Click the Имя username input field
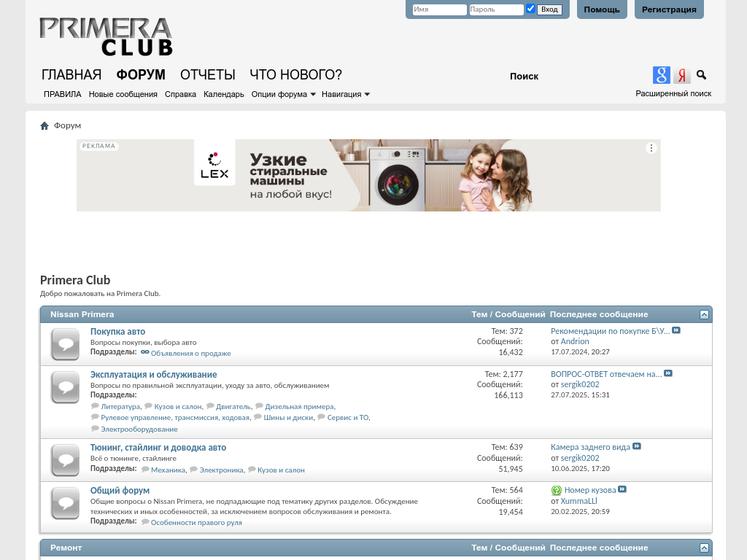The image size is (747, 560). (439, 9)
